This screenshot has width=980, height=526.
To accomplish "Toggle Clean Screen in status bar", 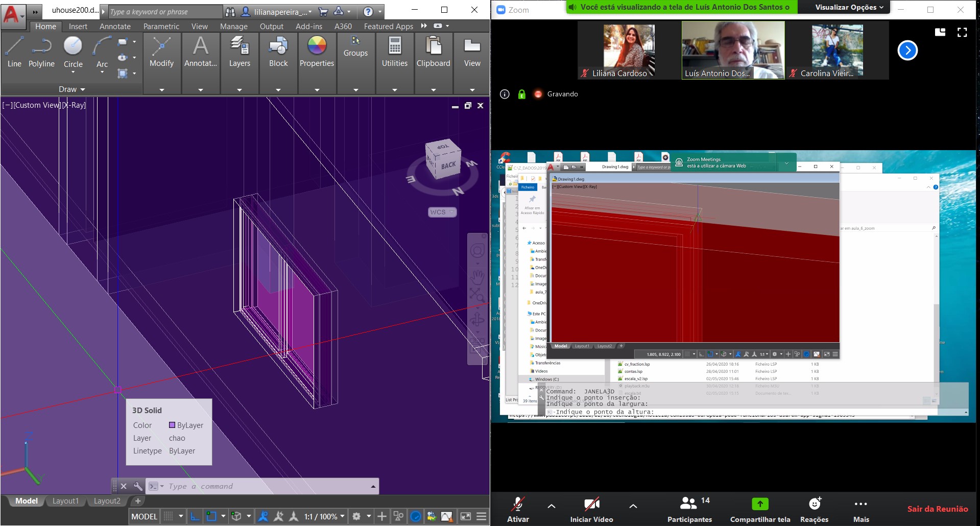I will click(x=465, y=516).
